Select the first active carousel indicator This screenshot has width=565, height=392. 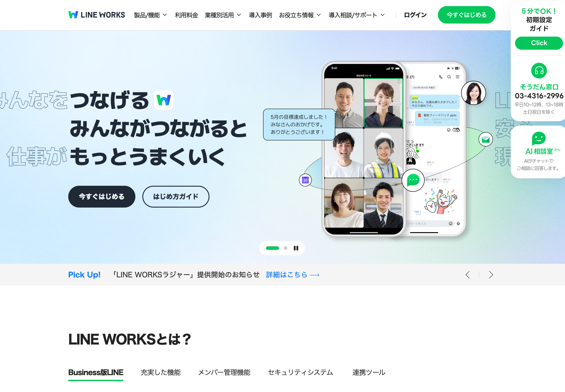(272, 248)
